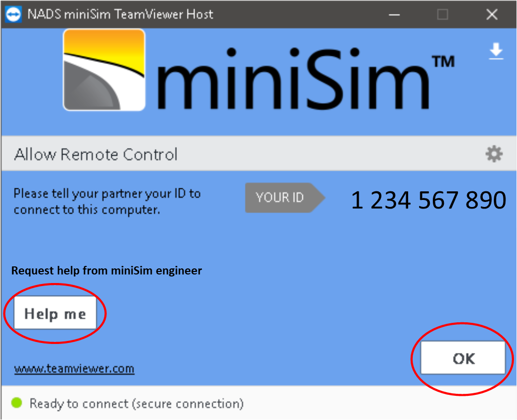The width and height of the screenshot is (517, 420).
Task: Click the Allow Remote Control header
Action: coord(96,154)
